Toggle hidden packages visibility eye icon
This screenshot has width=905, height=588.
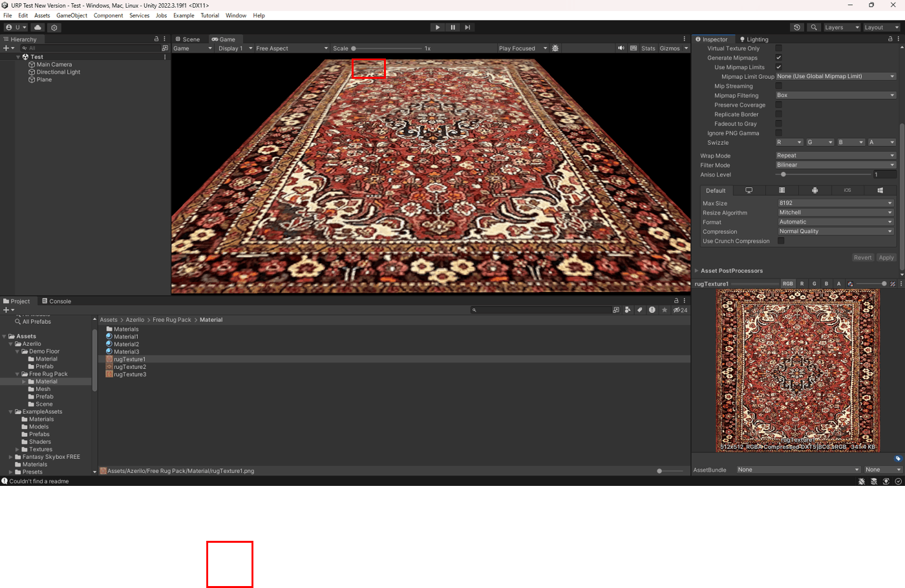[680, 310]
